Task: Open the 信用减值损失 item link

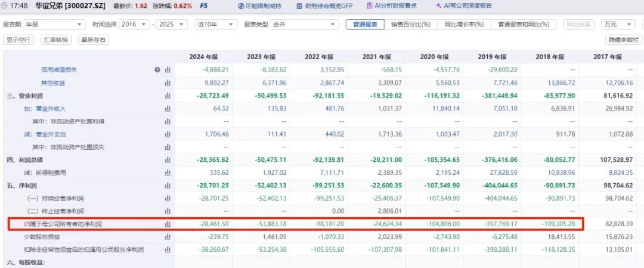Action: 58,70
